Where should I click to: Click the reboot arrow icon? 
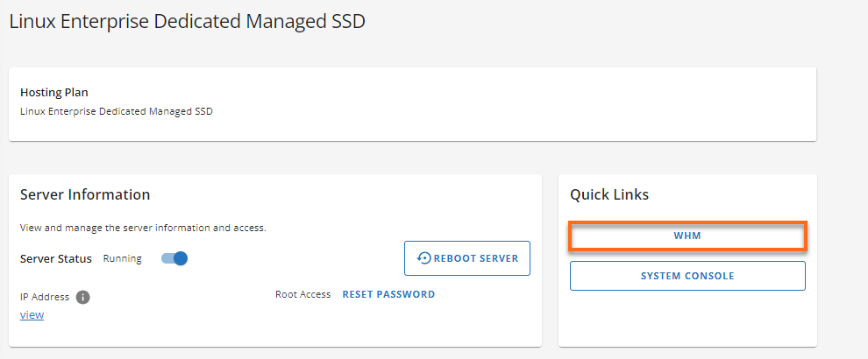click(x=424, y=258)
